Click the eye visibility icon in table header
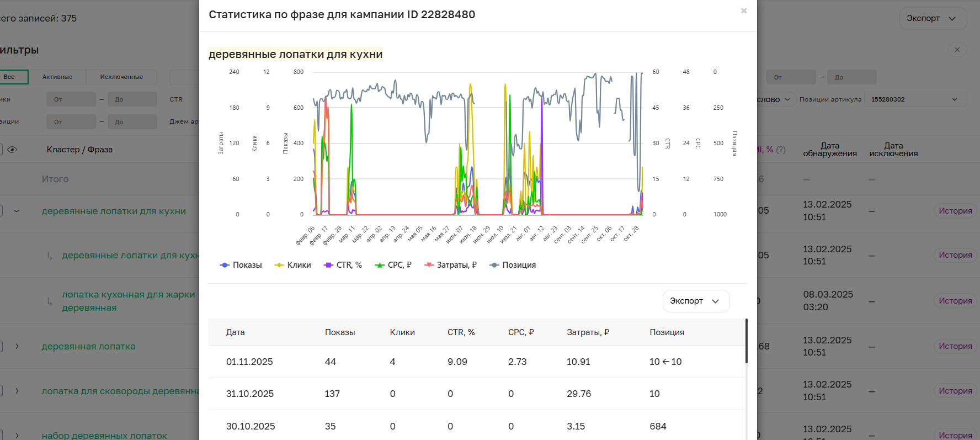Screen dimensions: 980x440 tap(12, 150)
